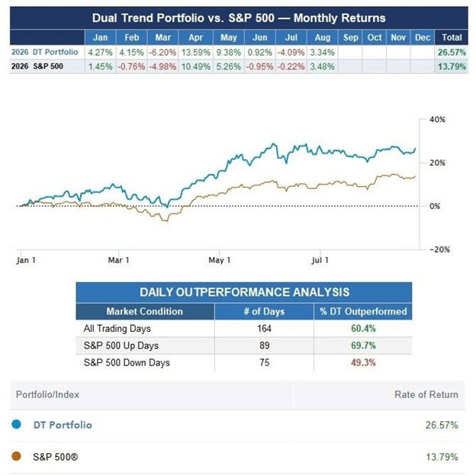Select the All Trading Days row
Image resolution: width=476 pixels, height=476 pixels.
click(244, 329)
